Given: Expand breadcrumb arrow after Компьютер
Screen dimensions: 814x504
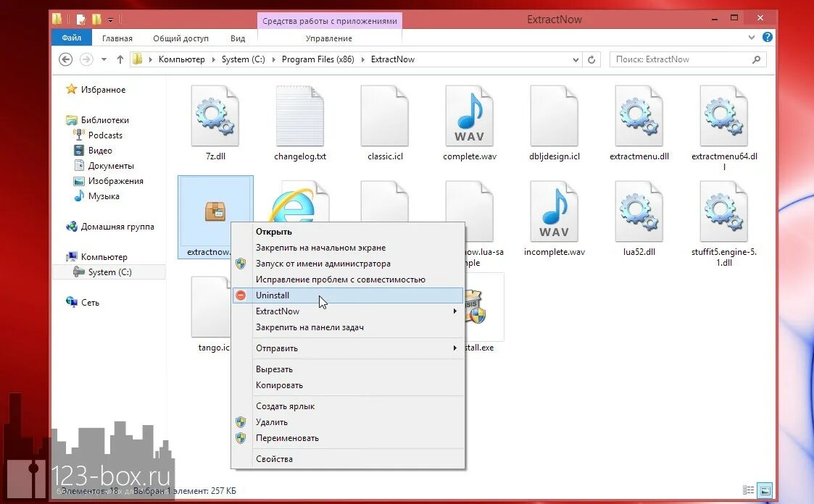Looking at the screenshot, I should click(213, 59).
